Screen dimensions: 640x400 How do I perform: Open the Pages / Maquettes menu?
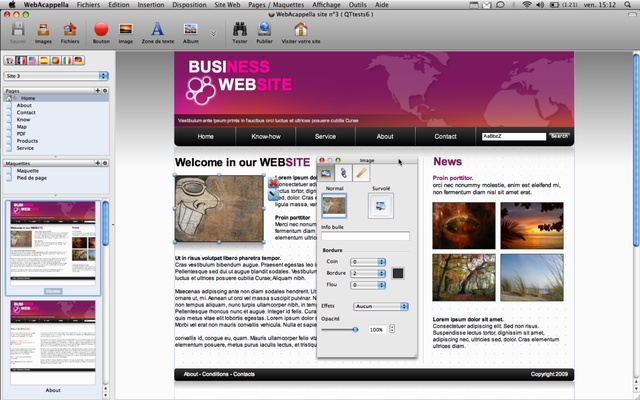pos(276,5)
